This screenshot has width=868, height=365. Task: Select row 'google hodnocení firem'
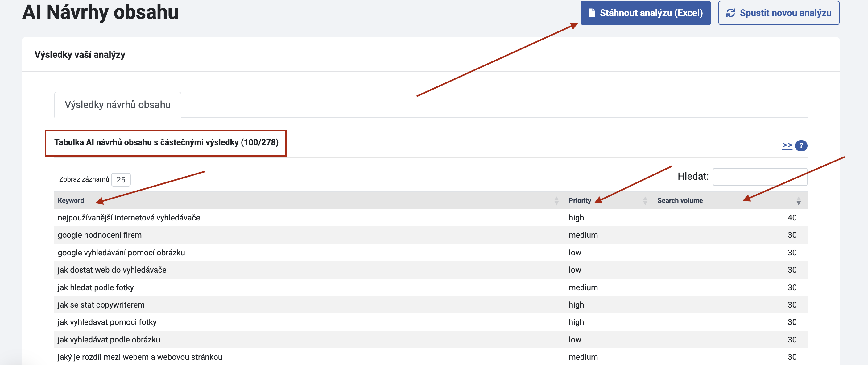coord(99,235)
